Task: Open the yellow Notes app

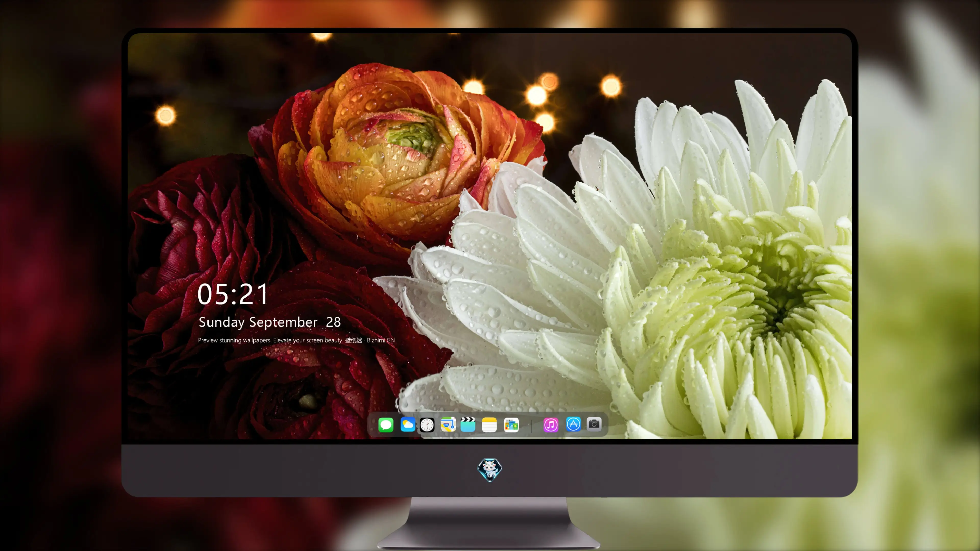Action: (x=489, y=425)
